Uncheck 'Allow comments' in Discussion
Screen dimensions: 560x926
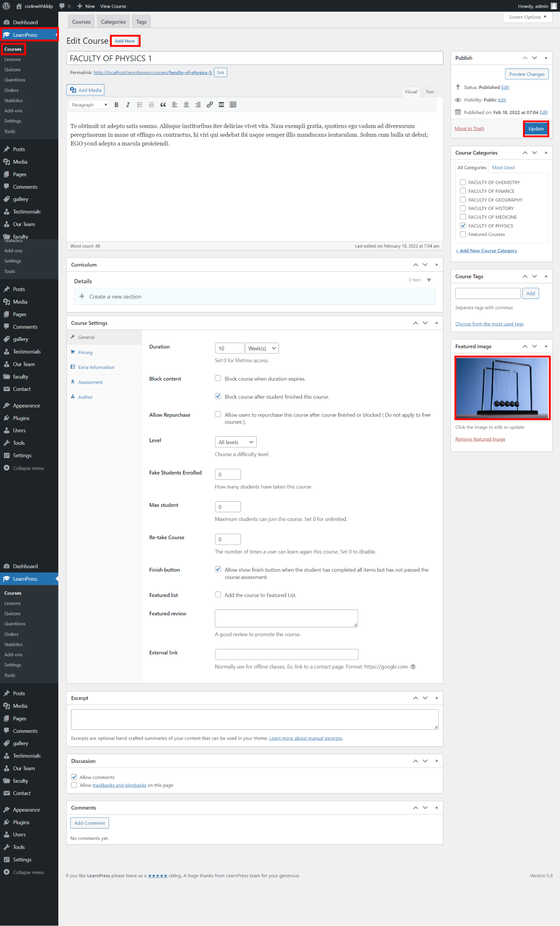(x=74, y=777)
